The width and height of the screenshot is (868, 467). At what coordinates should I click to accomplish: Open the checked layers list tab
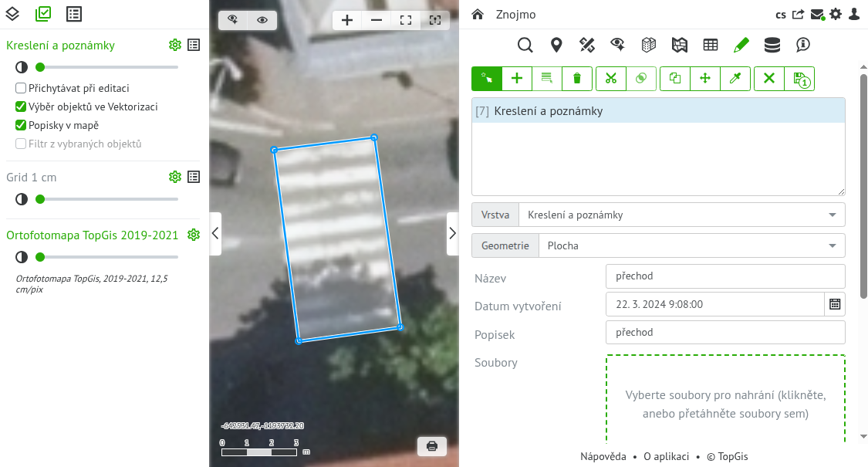(x=43, y=14)
